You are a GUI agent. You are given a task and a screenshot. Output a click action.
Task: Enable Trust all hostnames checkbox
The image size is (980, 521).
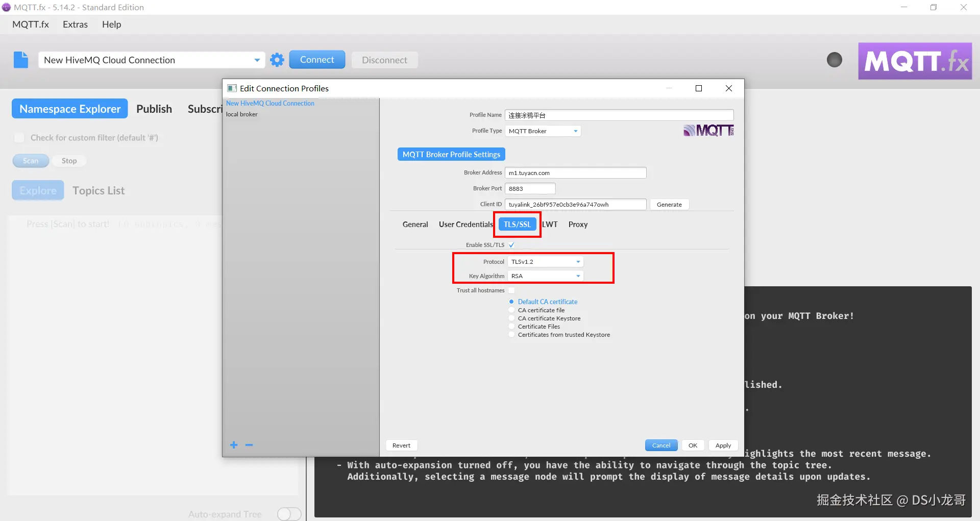pos(511,290)
